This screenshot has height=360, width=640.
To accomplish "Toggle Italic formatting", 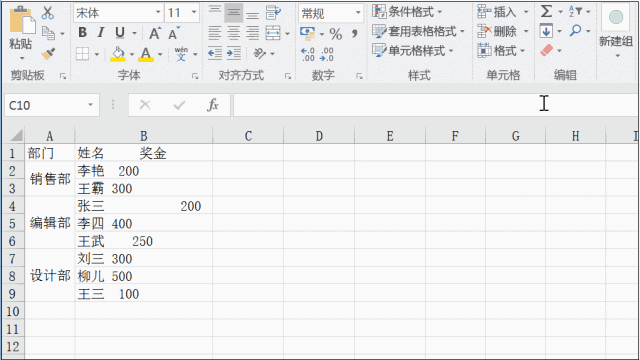I will point(101,33).
